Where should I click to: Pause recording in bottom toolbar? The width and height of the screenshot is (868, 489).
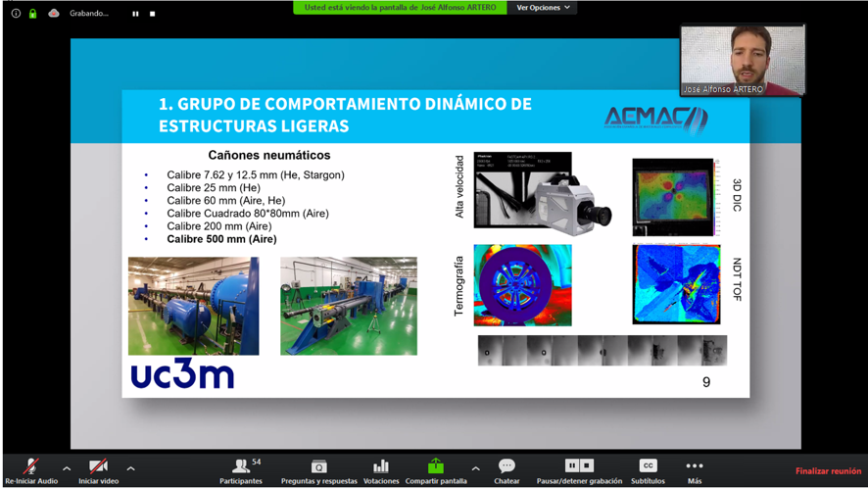coord(572,465)
